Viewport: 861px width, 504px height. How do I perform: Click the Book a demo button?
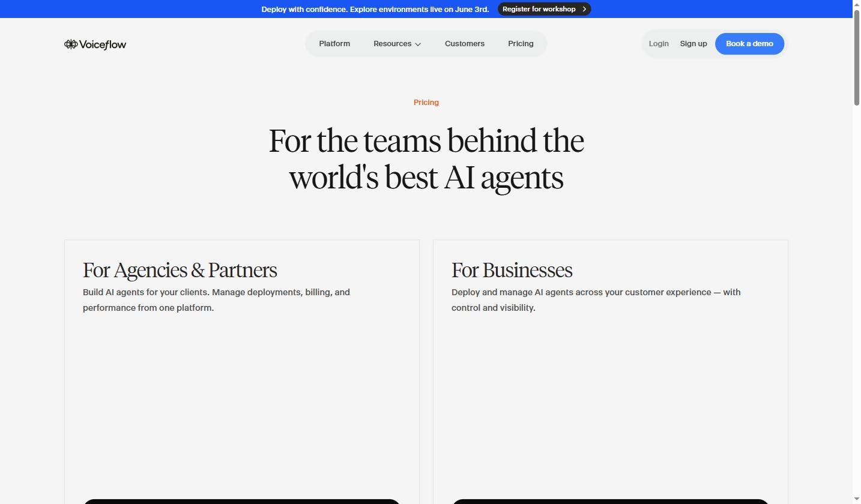pos(749,44)
